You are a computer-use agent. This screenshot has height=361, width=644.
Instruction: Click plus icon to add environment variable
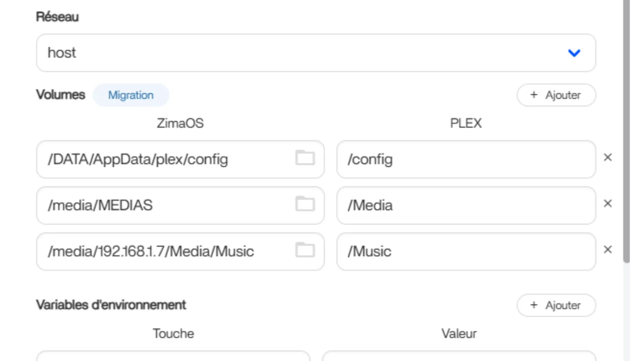coord(534,305)
